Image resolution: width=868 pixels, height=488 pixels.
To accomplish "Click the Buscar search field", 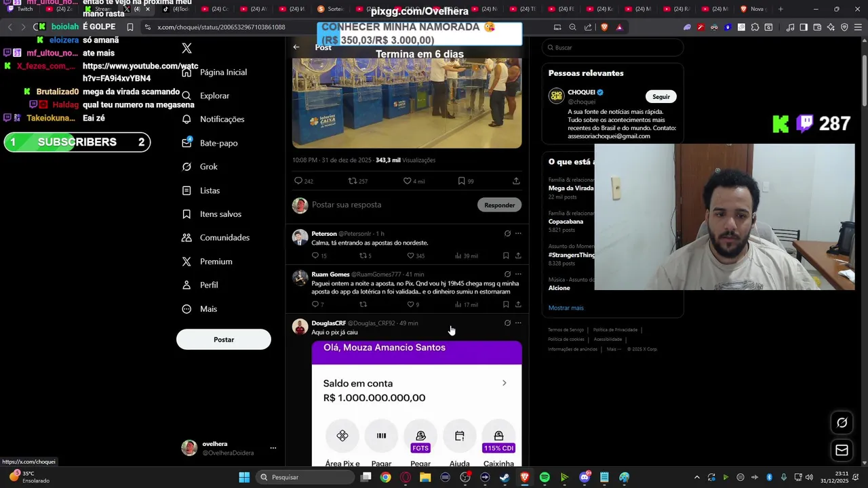I will pyautogui.click(x=613, y=47).
